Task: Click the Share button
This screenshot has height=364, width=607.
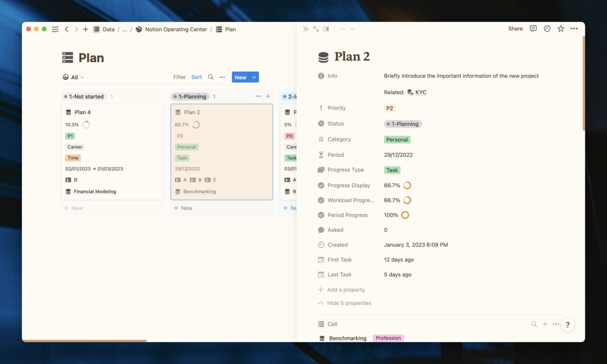Action: [515, 28]
